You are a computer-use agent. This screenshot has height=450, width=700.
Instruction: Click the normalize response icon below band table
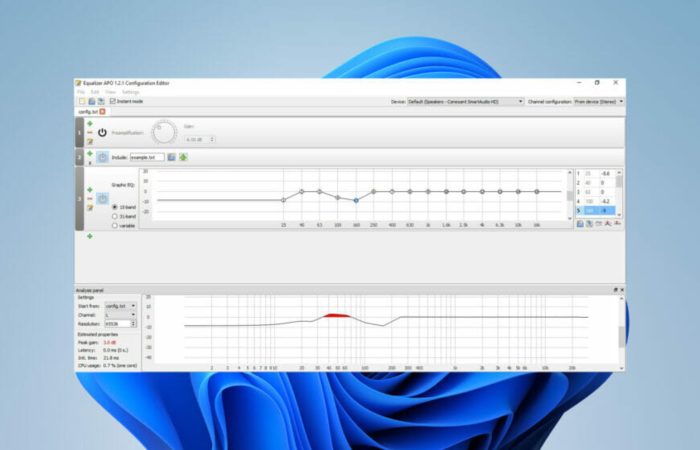608,224
